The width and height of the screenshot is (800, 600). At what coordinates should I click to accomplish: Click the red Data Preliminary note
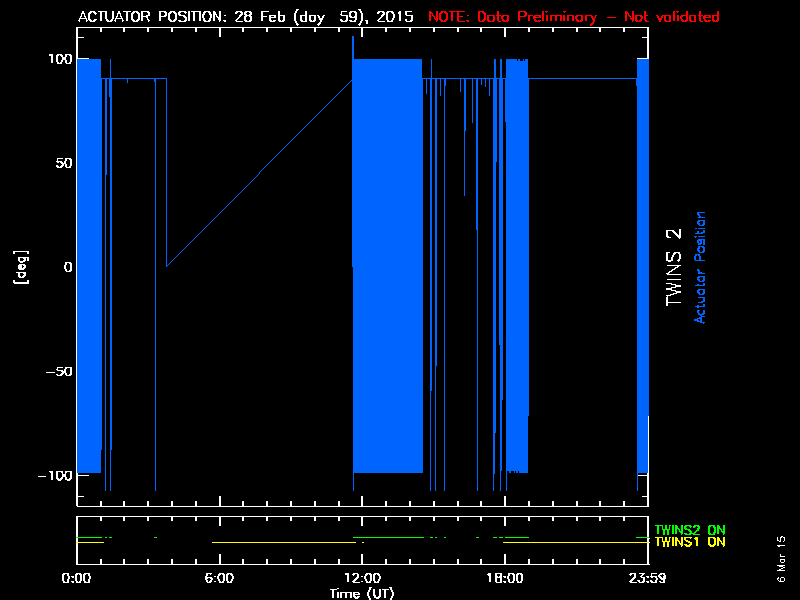coord(573,17)
